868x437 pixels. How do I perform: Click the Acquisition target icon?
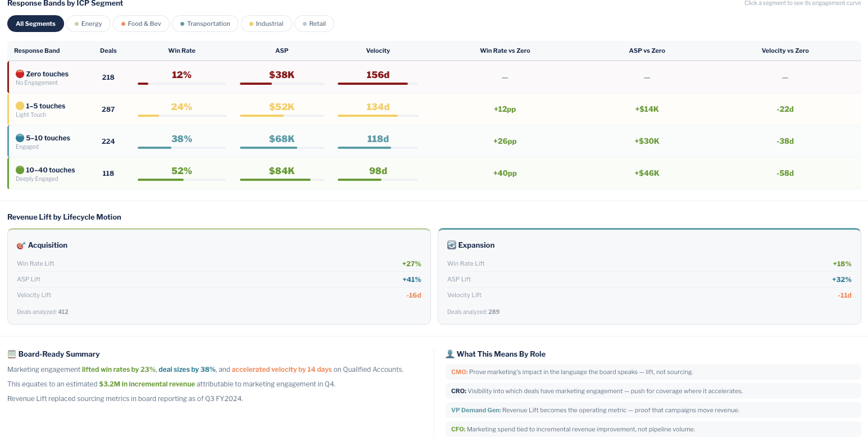tap(20, 245)
